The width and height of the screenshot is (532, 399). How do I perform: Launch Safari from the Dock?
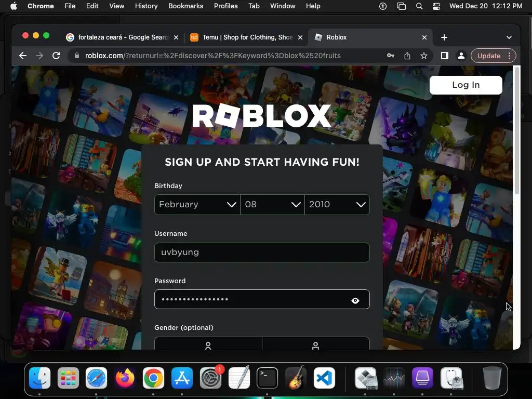coord(96,378)
